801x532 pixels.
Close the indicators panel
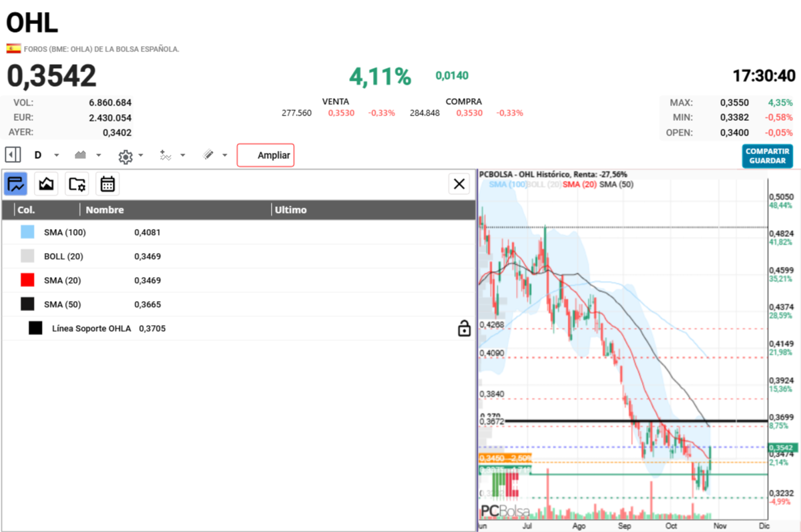[x=459, y=184]
